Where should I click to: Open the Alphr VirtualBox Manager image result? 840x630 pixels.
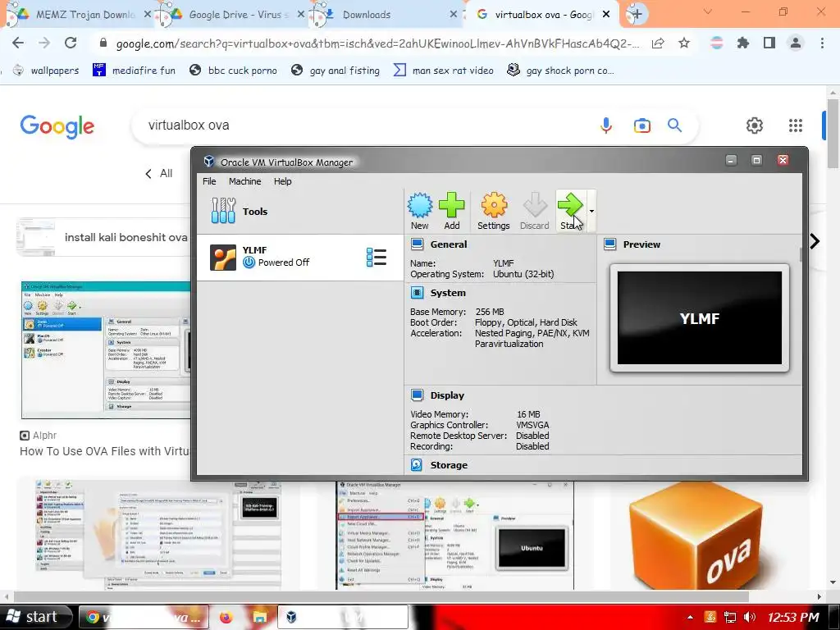pos(106,349)
